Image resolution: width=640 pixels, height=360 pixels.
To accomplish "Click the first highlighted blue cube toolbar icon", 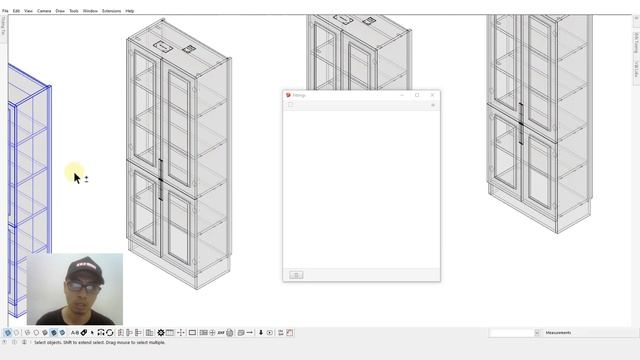I will (x=8, y=333).
